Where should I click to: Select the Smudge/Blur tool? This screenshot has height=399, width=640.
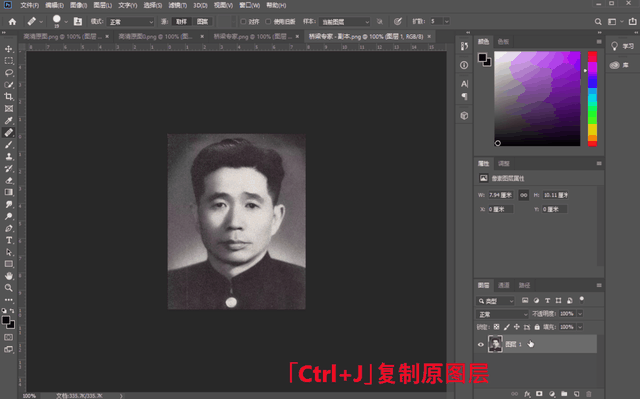(9, 204)
